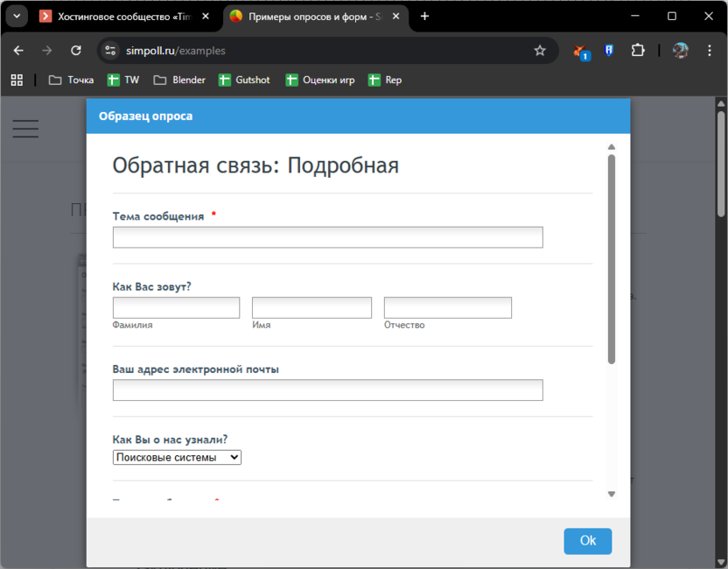
Task: Open the hamburger menu behind the dialog
Action: tap(25, 128)
